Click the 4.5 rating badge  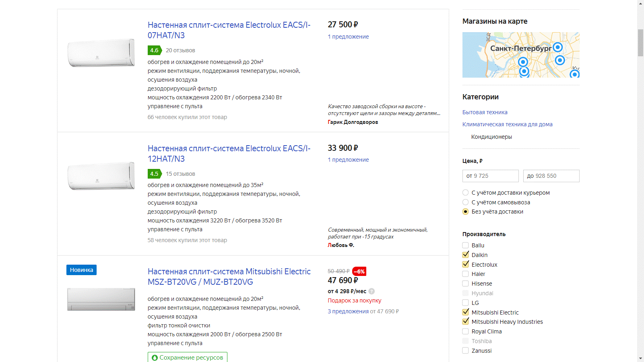(155, 174)
